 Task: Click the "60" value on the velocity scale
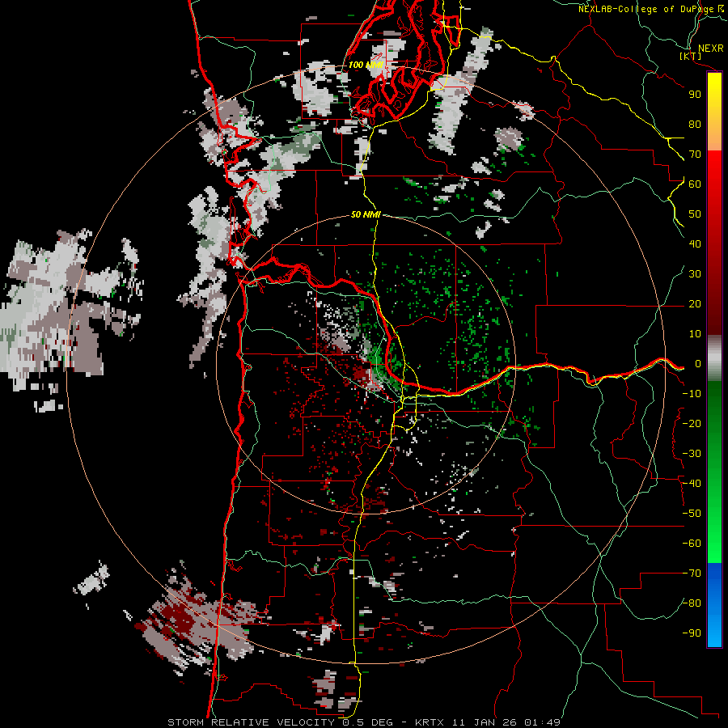click(695, 184)
